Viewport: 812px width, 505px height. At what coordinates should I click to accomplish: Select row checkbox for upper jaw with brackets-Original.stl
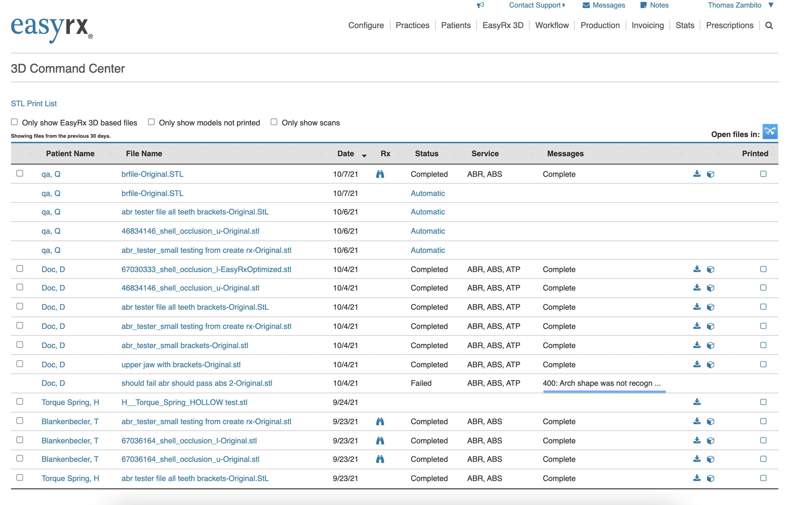20,364
